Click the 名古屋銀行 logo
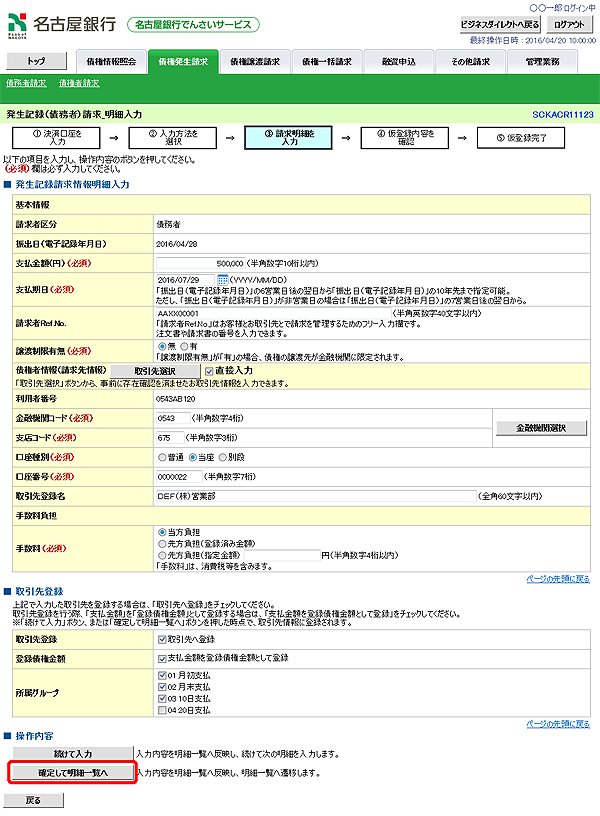 62,25
